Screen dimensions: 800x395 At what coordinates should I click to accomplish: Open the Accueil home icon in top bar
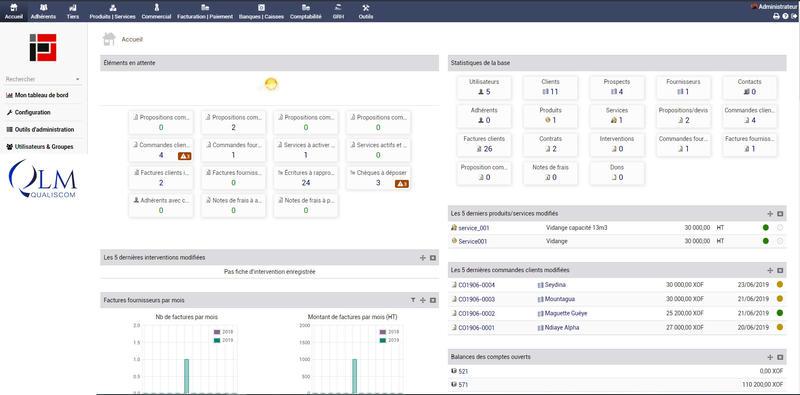[14, 8]
